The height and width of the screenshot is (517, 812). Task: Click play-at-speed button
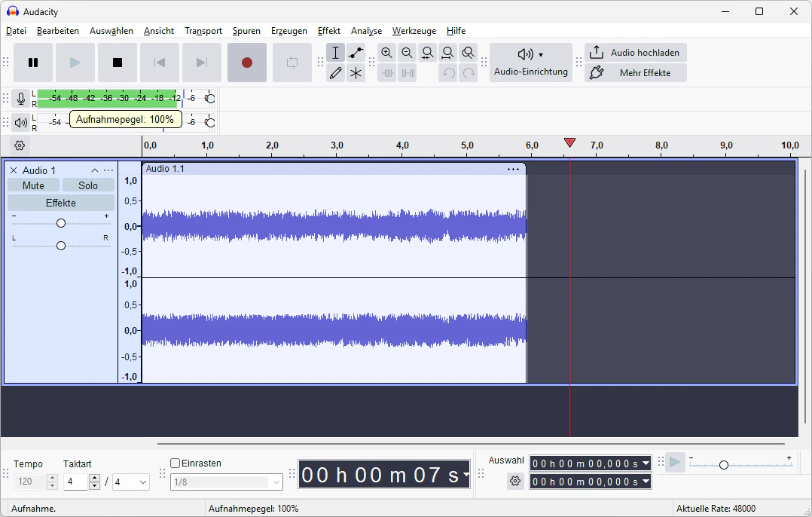(x=675, y=462)
